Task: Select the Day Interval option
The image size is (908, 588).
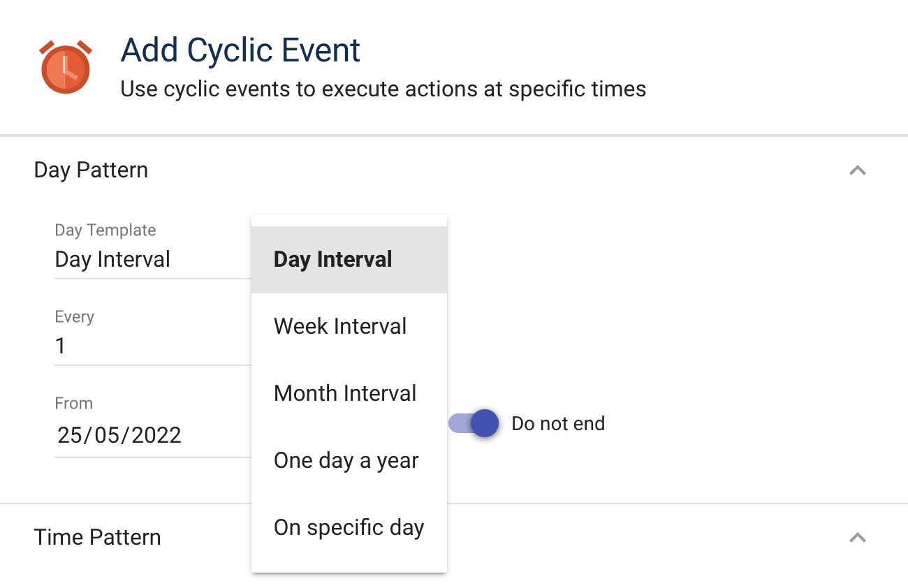Action: 333,260
